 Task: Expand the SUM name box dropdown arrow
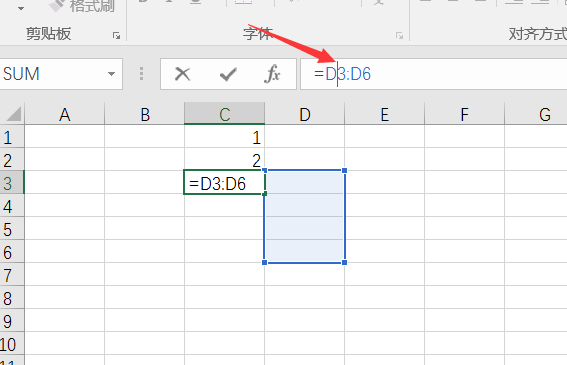click(111, 74)
